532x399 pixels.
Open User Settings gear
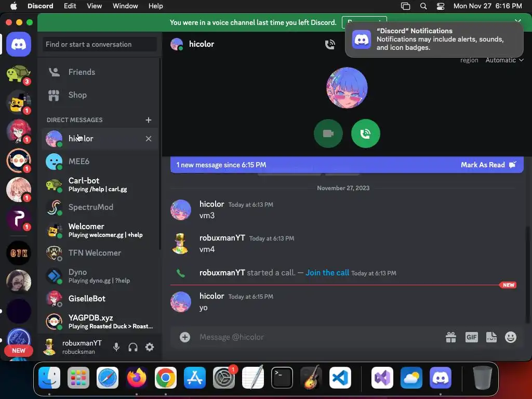click(x=150, y=347)
